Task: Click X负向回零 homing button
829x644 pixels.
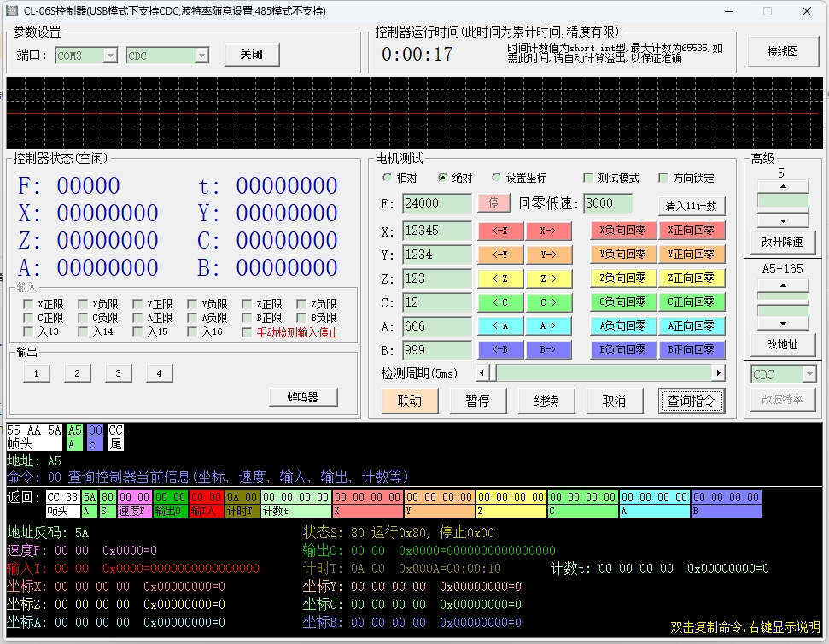Action: point(622,231)
